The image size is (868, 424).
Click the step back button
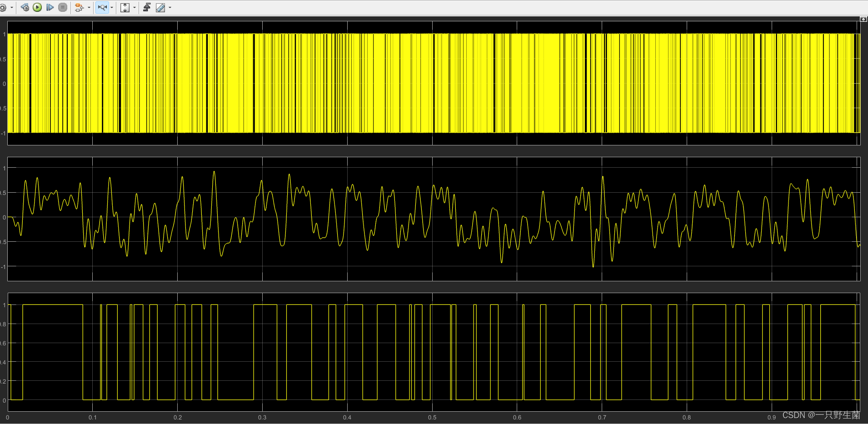pyautogui.click(x=25, y=7)
